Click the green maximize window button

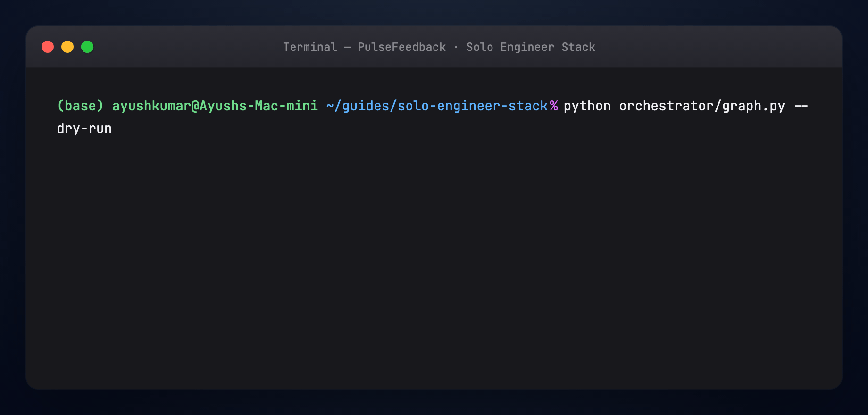87,47
